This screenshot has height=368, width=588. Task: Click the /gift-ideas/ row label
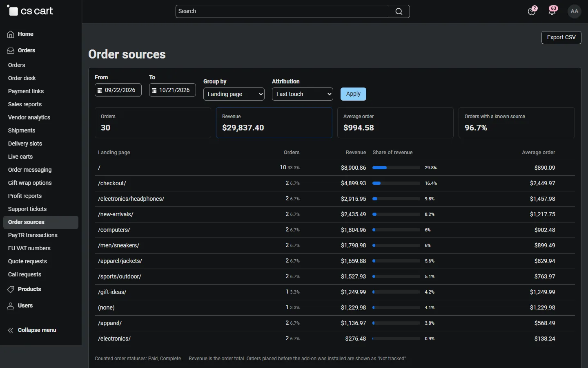click(112, 292)
